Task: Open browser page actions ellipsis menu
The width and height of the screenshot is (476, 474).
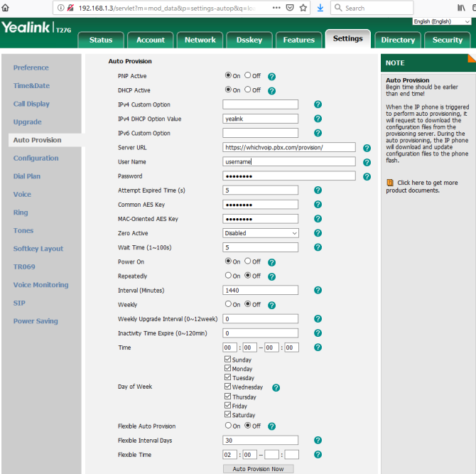Action: pos(276,8)
